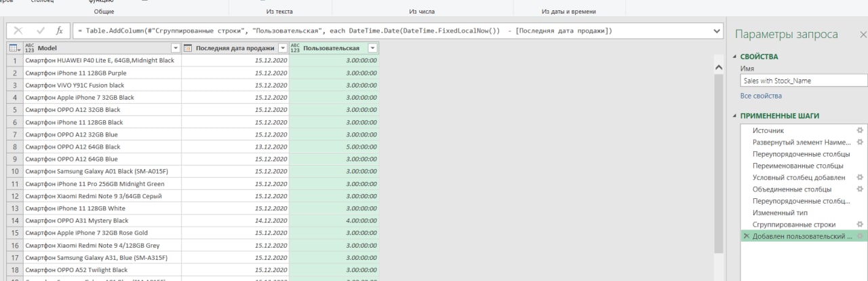The image size is (868, 281).
Task: Click cell Смартфон iPhone 11 Pro 256GB Midnight Green
Action: tap(102, 183)
